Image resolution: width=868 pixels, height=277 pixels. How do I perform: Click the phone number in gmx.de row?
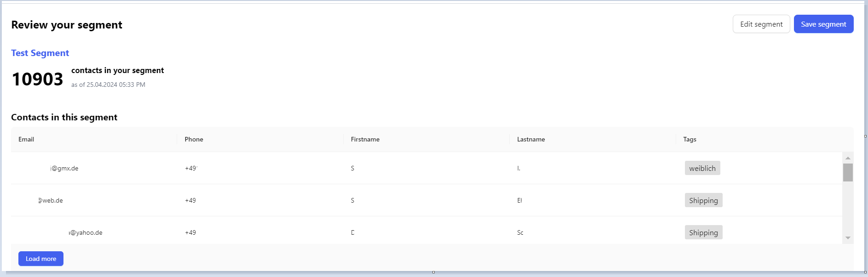[x=191, y=168]
